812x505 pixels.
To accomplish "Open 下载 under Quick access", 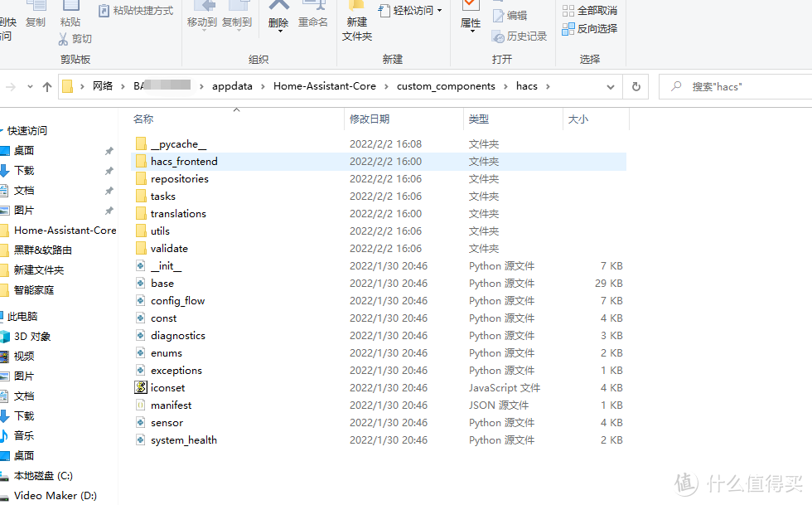I will click(x=24, y=171).
